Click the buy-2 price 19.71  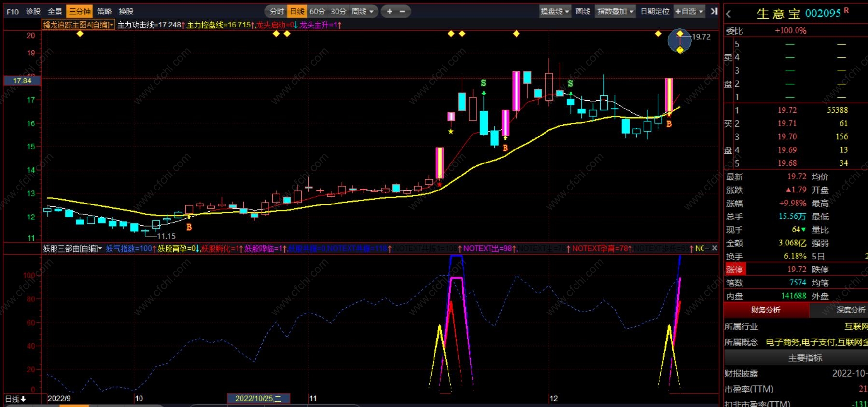(x=787, y=123)
